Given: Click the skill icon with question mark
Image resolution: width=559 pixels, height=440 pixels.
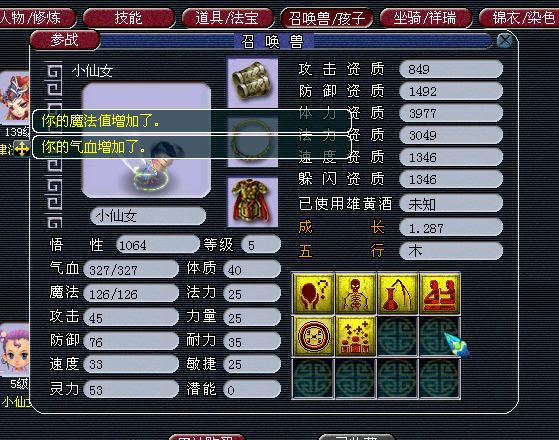Looking at the screenshot, I should (313, 294).
